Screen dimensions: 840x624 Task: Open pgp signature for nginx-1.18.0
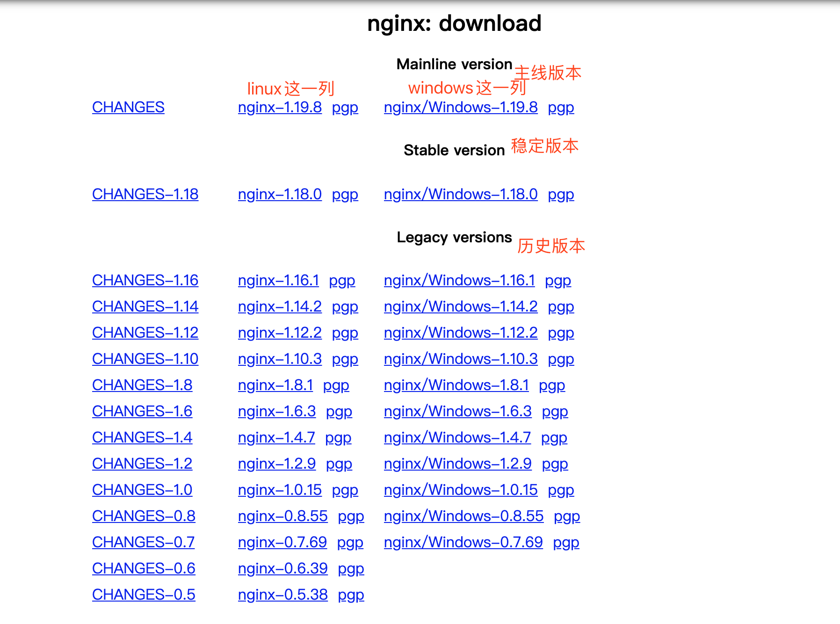click(x=345, y=195)
